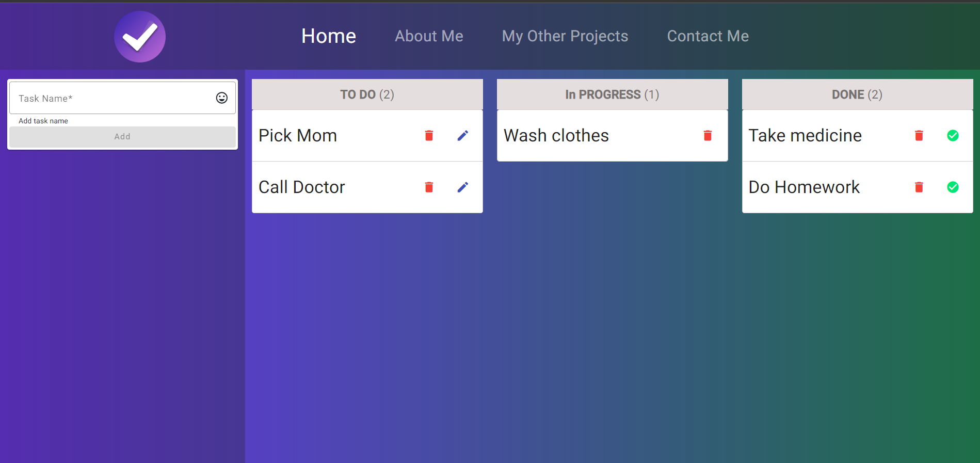Edit the 'Call Doctor' task
Image resolution: width=980 pixels, height=463 pixels.
[463, 187]
